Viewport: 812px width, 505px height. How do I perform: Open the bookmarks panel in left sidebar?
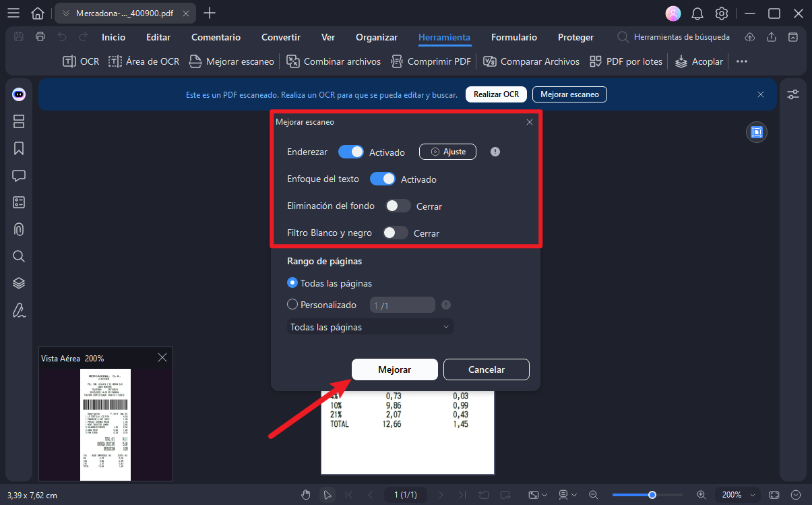tap(19, 149)
